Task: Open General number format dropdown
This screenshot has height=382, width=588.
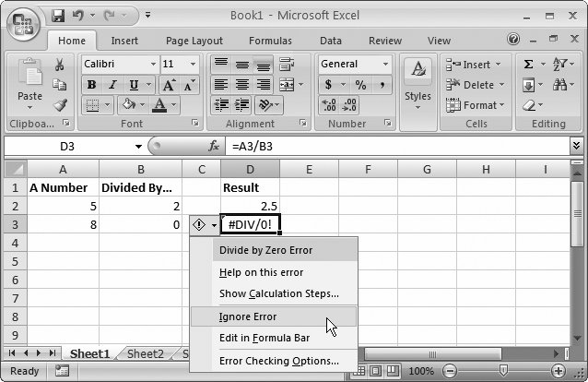Action: click(x=385, y=65)
